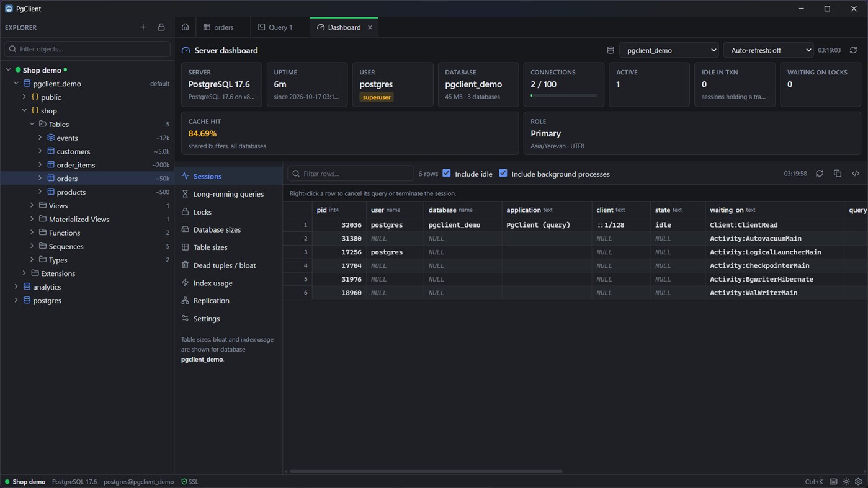Open settings gear in the status bar

coord(859,482)
